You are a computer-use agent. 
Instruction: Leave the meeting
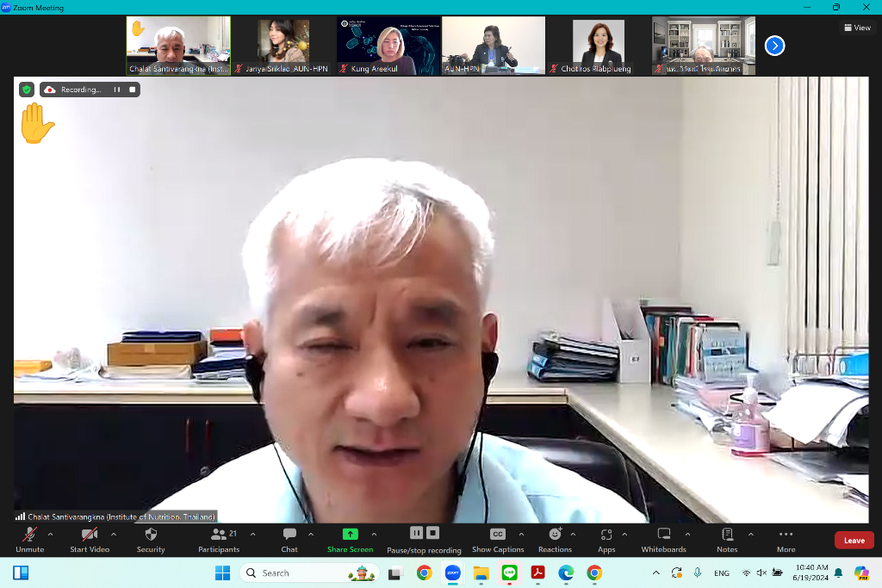(854, 541)
